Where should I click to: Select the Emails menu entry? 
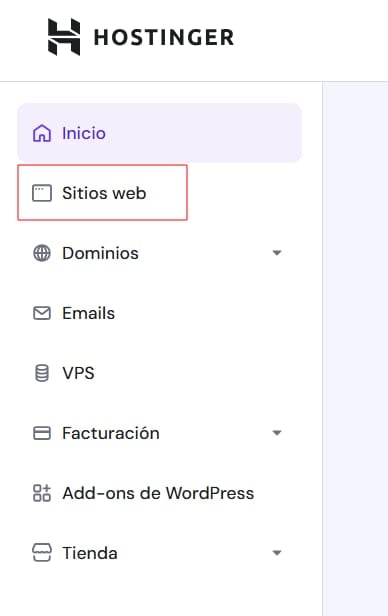(x=159, y=313)
